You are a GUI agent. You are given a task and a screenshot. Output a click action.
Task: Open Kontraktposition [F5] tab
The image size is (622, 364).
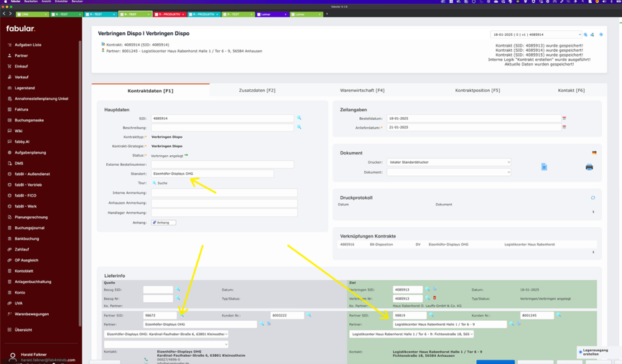pyautogui.click(x=477, y=90)
